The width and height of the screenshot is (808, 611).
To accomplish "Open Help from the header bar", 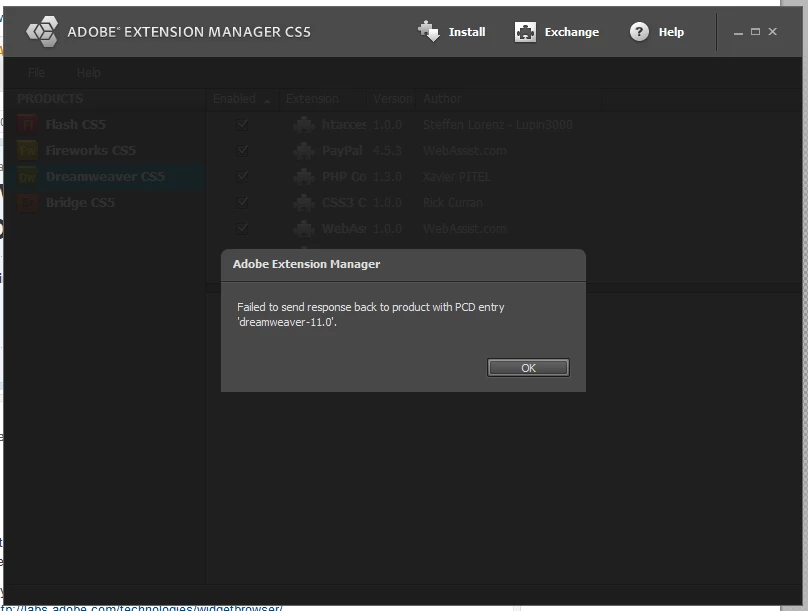I will click(x=657, y=32).
